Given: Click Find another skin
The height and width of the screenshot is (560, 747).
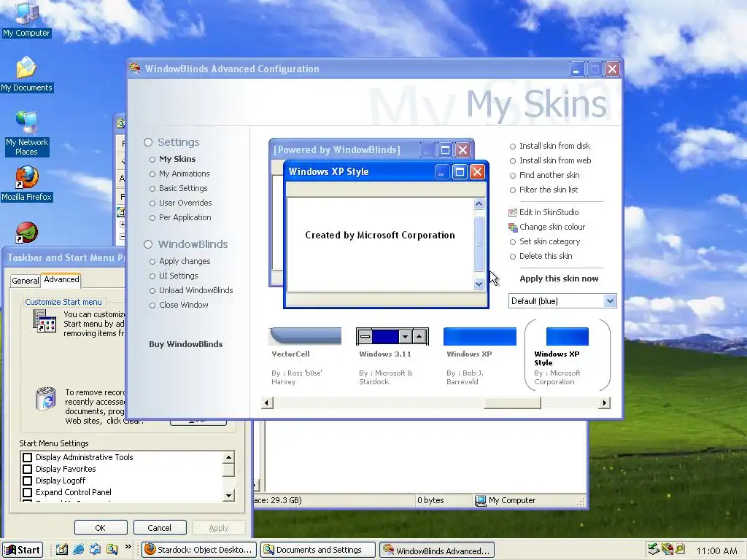Looking at the screenshot, I should tap(544, 175).
